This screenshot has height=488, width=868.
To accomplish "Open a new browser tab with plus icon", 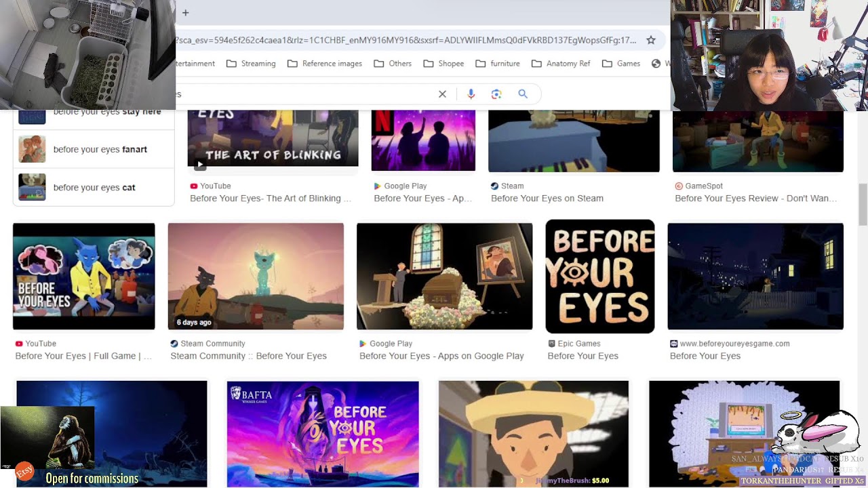I will pos(185,12).
